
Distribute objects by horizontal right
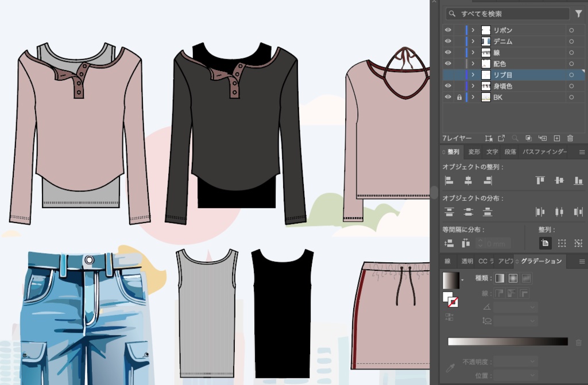tap(578, 212)
